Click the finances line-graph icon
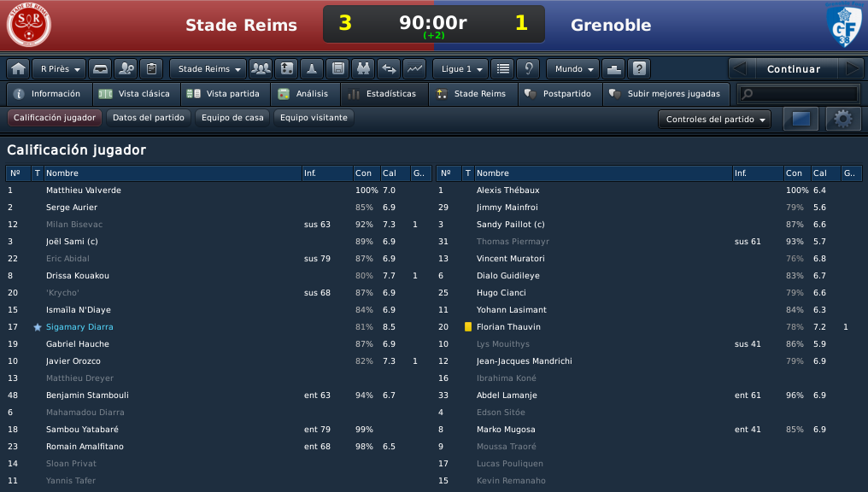This screenshot has height=492, width=868. 414,69
